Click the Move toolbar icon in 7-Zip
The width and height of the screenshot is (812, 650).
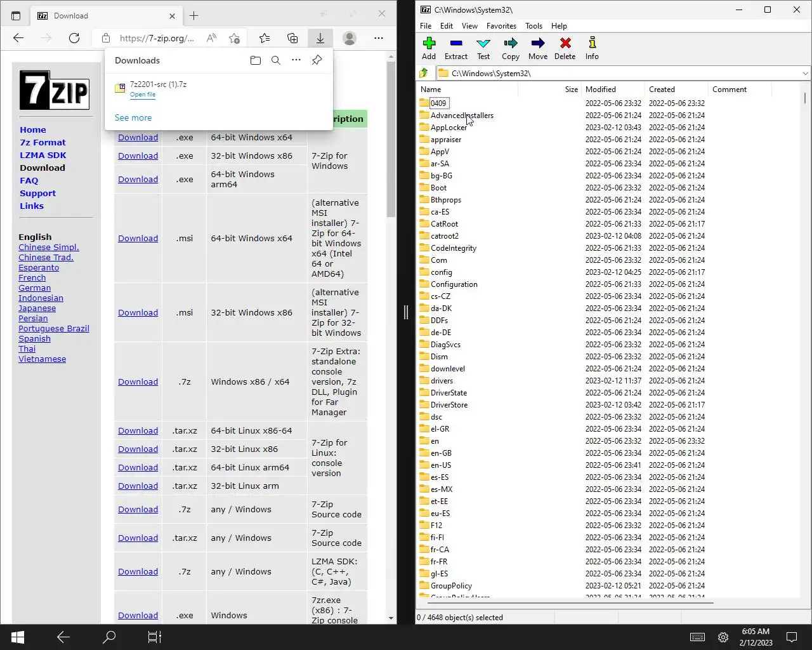pyautogui.click(x=538, y=48)
